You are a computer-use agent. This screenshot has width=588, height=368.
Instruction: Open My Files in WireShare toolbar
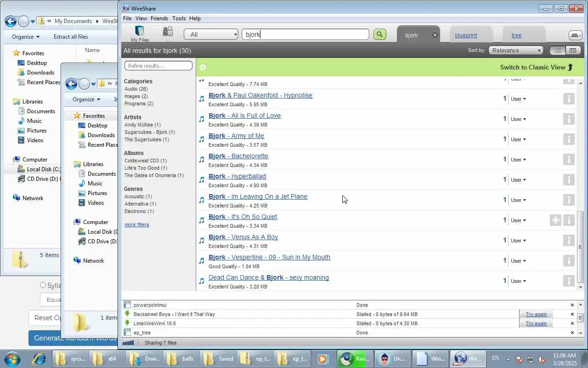(140, 34)
